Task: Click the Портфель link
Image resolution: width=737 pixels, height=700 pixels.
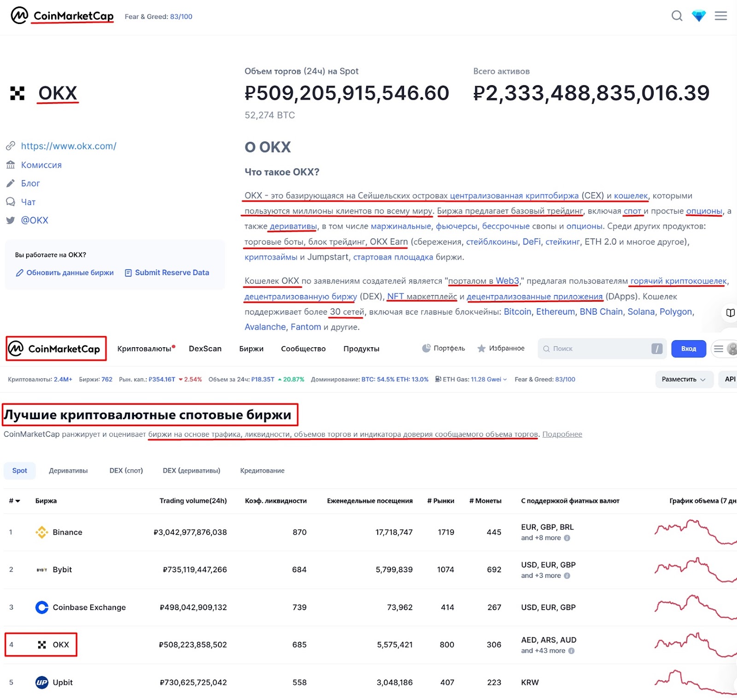Action: (x=444, y=349)
